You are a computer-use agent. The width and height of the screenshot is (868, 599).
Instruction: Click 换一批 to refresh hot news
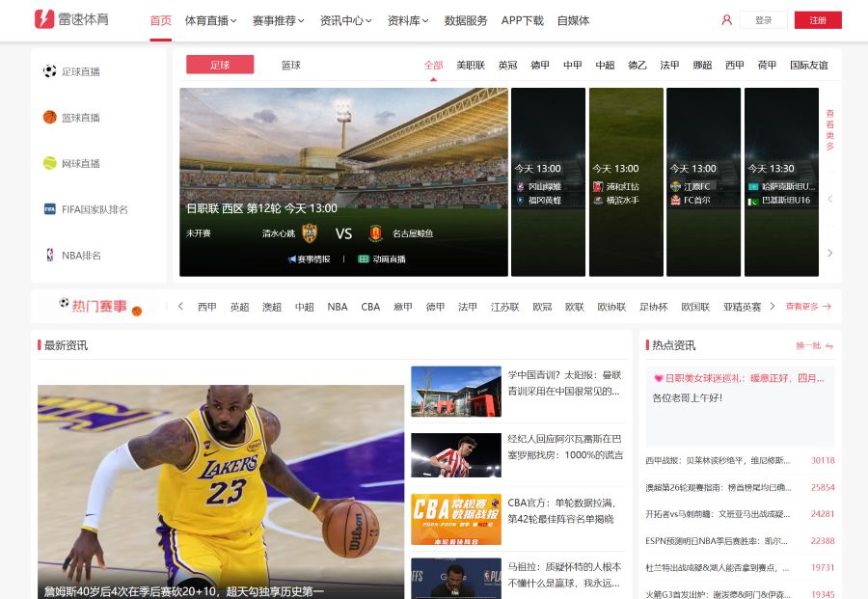coord(814,345)
